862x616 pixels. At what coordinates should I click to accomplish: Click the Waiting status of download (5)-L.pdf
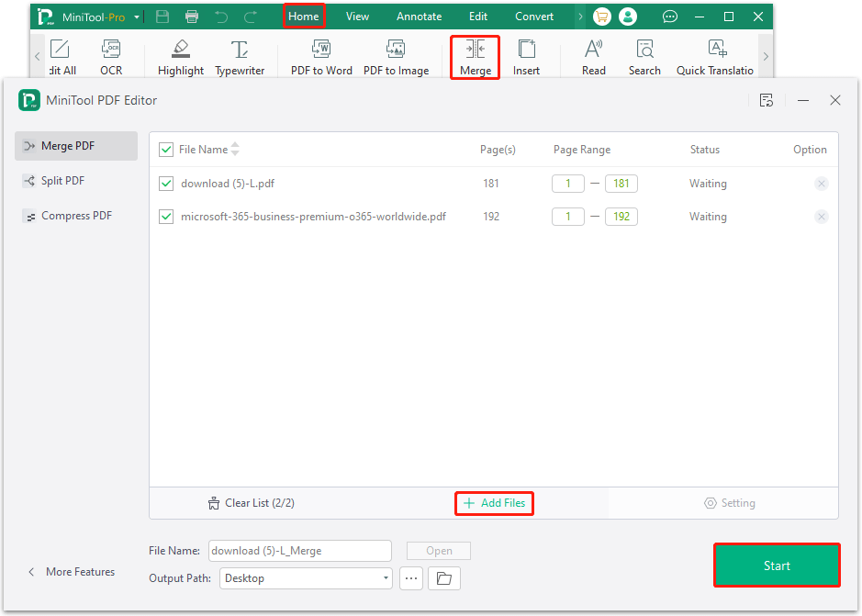708,184
